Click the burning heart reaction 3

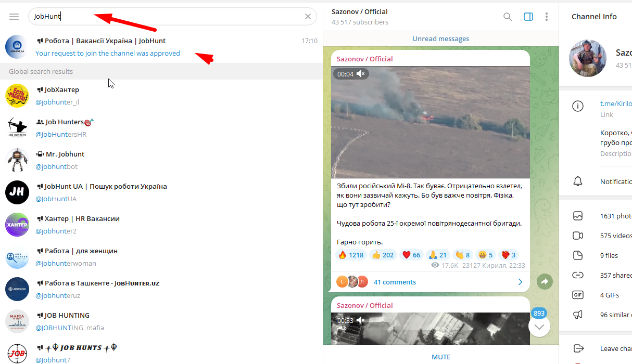(508, 255)
